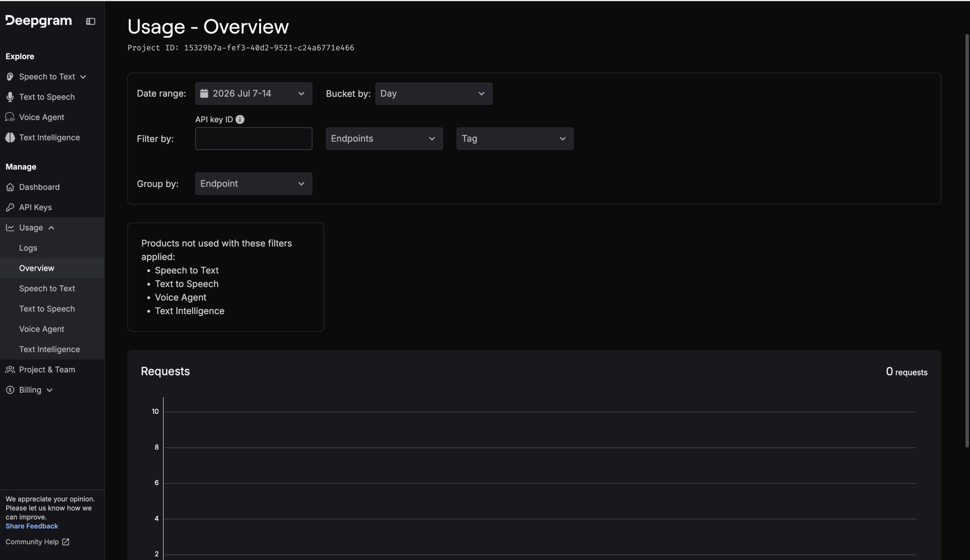This screenshot has width=970, height=560.
Task: Expand the Billing section chevron
Action: [x=50, y=390]
